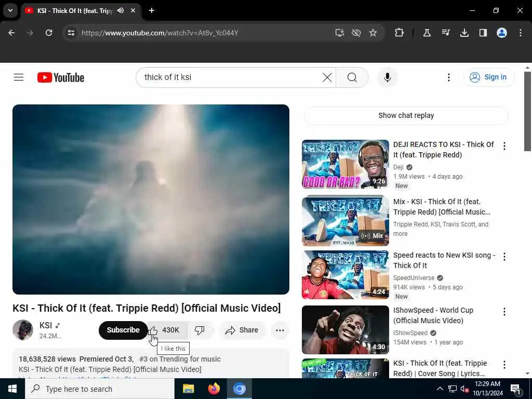Open more actions ellipsis below the video

pyautogui.click(x=280, y=330)
